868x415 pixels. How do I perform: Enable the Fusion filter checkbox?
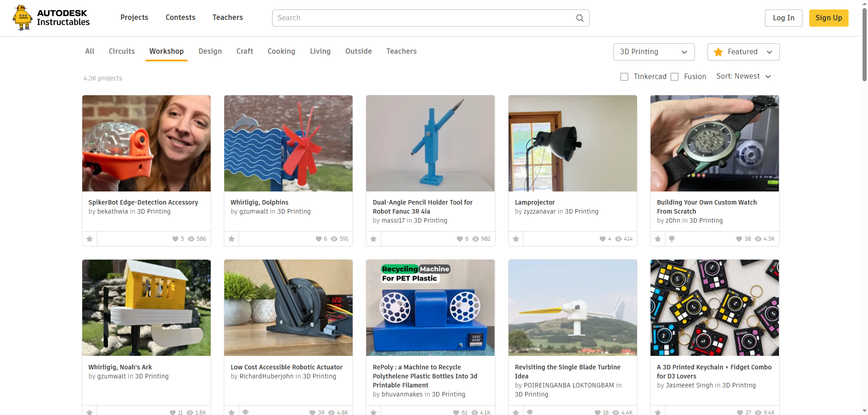coord(675,77)
